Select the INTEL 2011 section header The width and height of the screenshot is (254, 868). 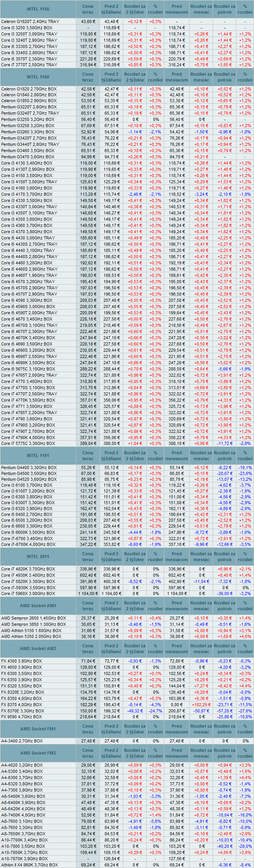(x=38, y=556)
